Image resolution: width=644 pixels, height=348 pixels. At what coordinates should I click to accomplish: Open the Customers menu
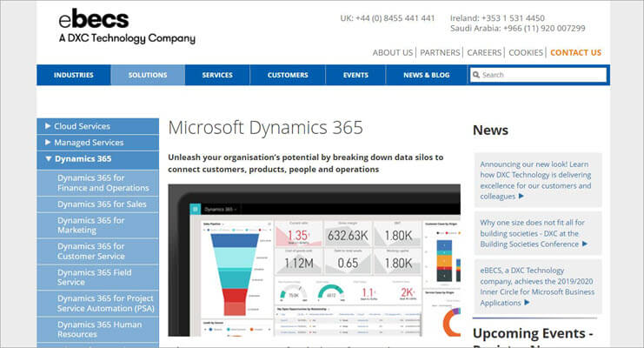pos(288,75)
